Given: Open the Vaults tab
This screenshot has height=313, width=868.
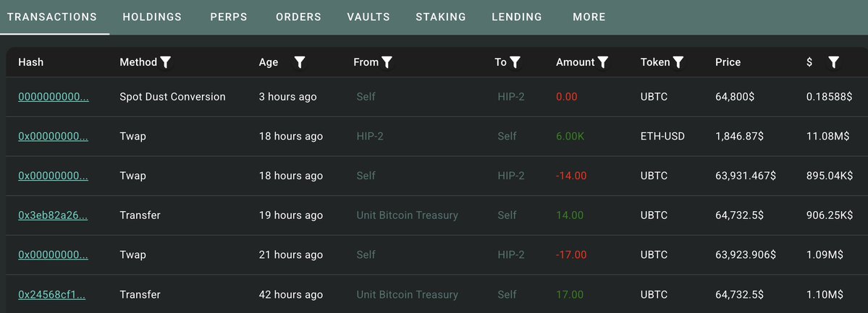Looking at the screenshot, I should pos(368,17).
